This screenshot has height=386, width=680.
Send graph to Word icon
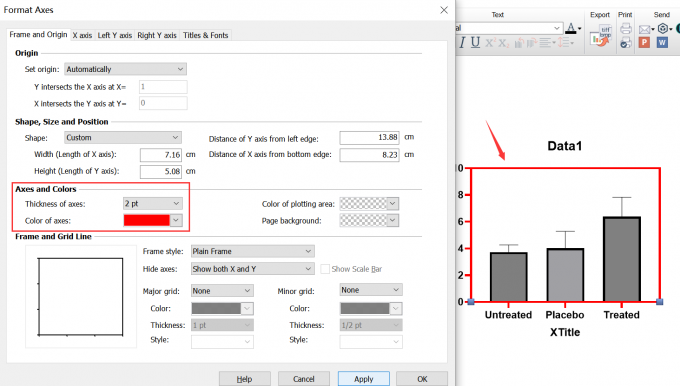(662, 43)
